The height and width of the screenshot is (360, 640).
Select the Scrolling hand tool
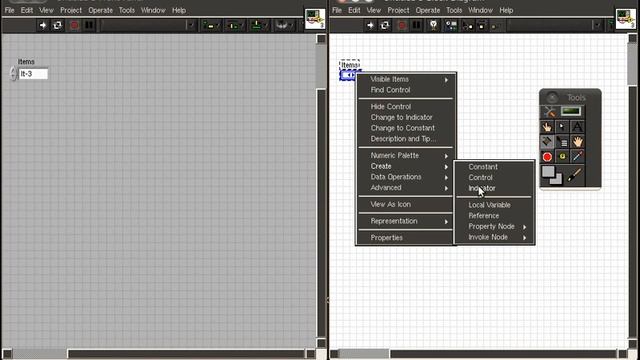click(x=577, y=142)
